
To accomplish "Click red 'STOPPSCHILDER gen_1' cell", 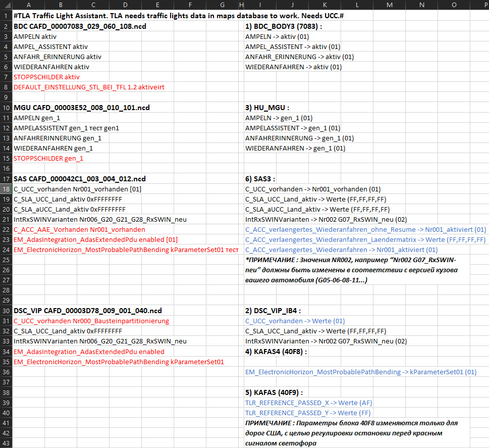I will (x=48, y=158).
